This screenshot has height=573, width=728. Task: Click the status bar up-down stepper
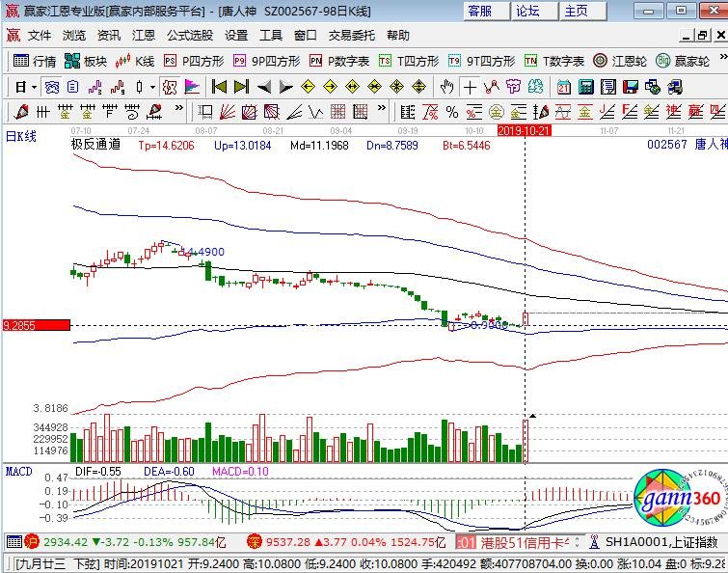(578, 542)
